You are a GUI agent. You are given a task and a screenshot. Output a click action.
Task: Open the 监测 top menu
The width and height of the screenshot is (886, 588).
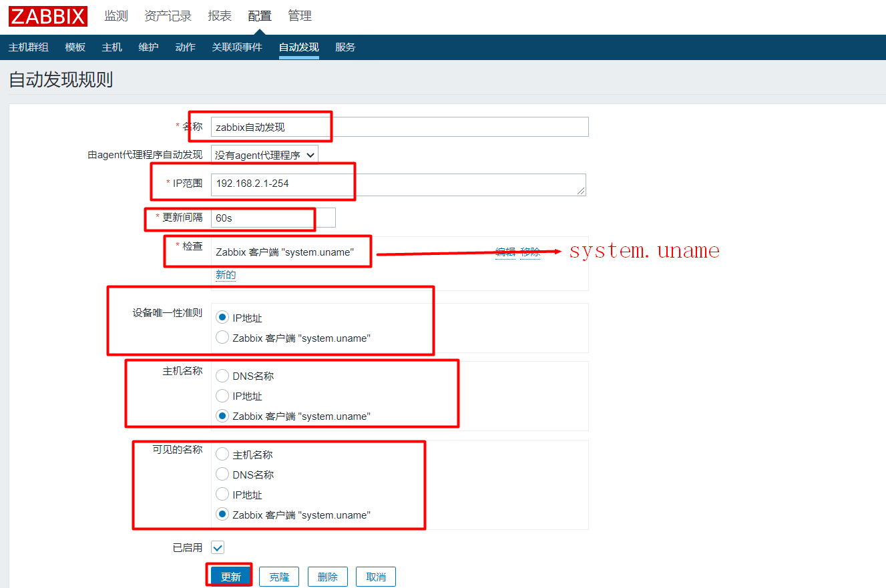116,16
